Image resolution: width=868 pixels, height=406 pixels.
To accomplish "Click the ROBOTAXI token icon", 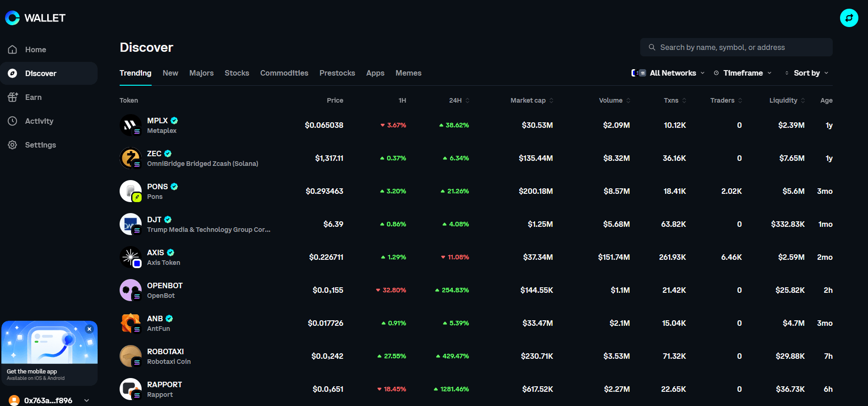I will [x=131, y=356].
